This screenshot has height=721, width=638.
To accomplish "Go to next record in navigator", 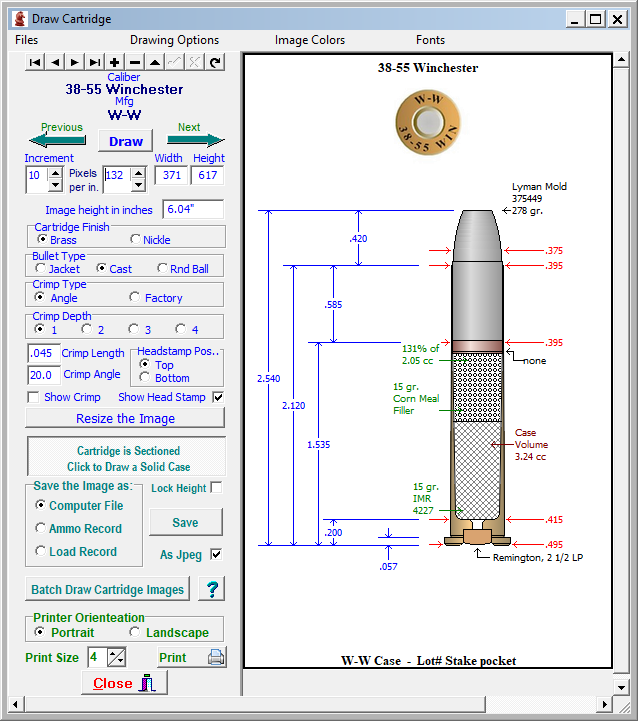I will 75,62.
